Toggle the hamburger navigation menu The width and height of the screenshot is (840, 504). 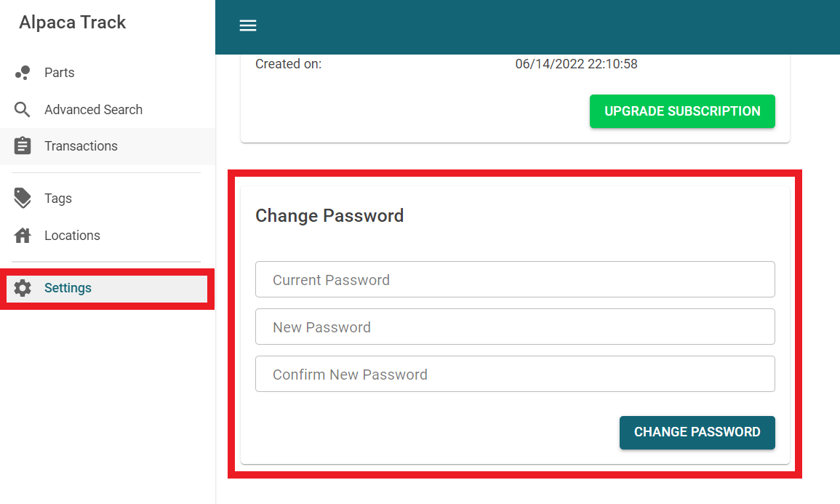[248, 26]
